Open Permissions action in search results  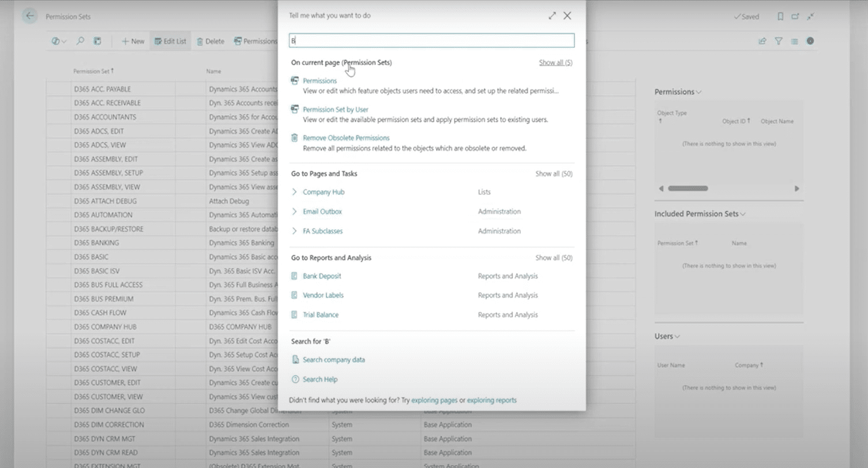click(x=320, y=81)
